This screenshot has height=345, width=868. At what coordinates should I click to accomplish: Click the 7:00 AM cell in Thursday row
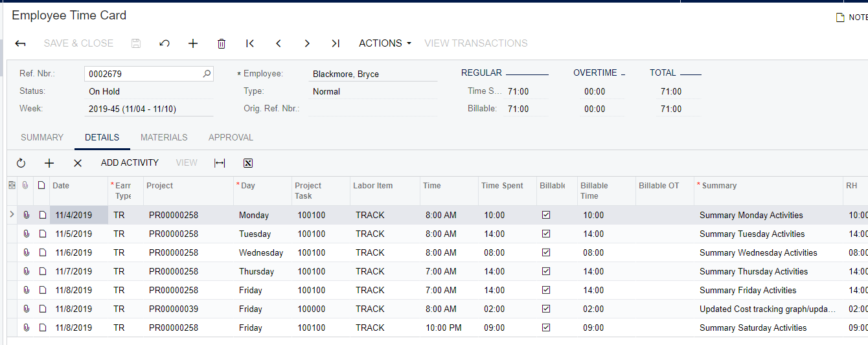click(x=449, y=271)
